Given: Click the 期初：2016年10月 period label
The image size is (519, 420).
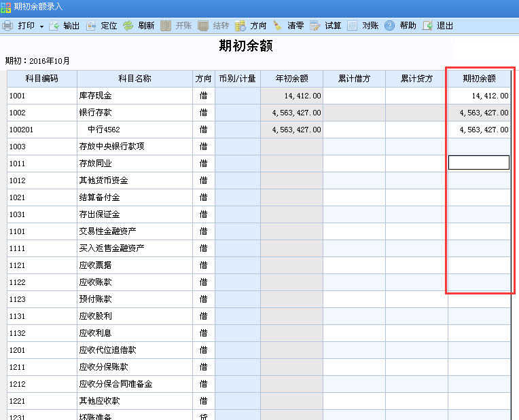Looking at the screenshot, I should (37, 61).
